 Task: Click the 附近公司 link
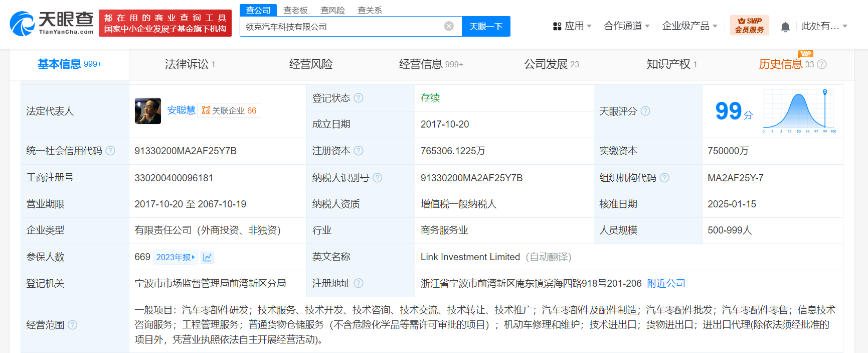(x=666, y=283)
